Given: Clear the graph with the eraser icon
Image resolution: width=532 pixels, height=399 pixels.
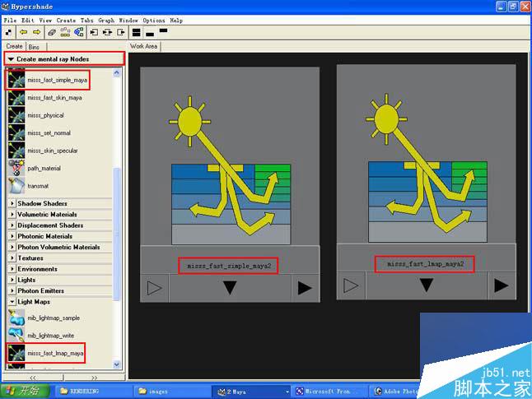Looking at the screenshot, I should [x=52, y=33].
